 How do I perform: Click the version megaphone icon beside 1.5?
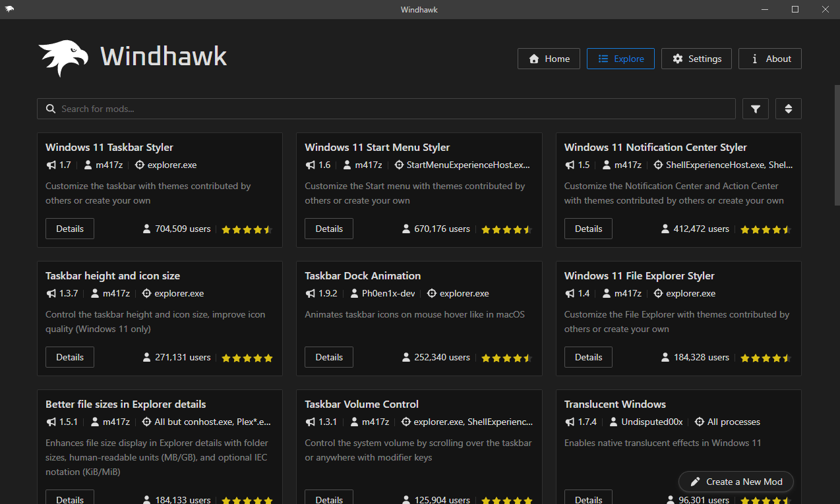coord(570,165)
